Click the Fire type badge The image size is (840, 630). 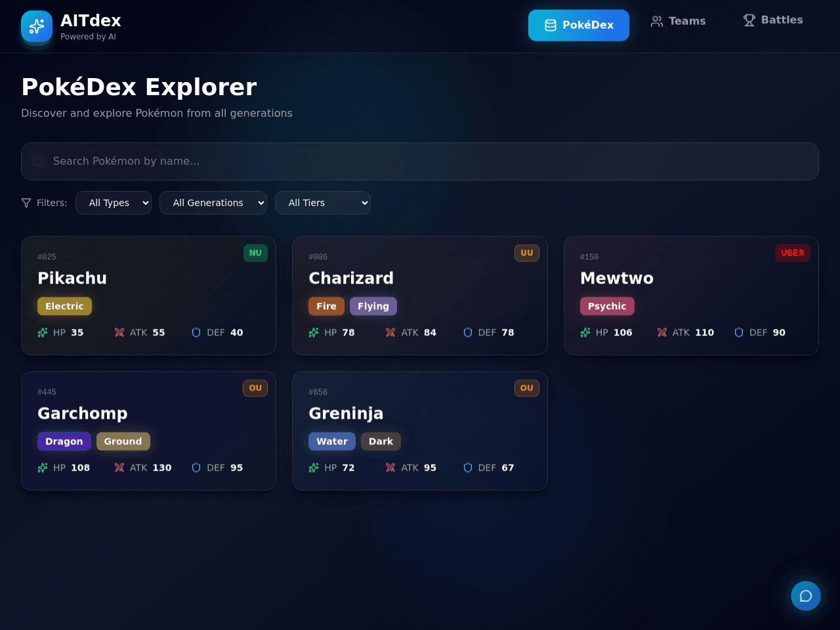[x=326, y=306]
